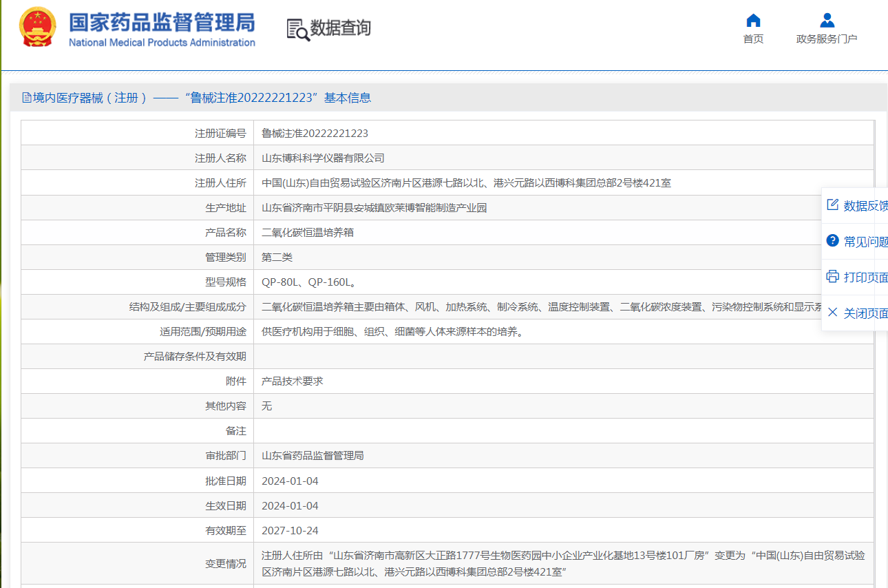
Task: Click the 生效日期 value 2024-01-04
Action: 290,505
